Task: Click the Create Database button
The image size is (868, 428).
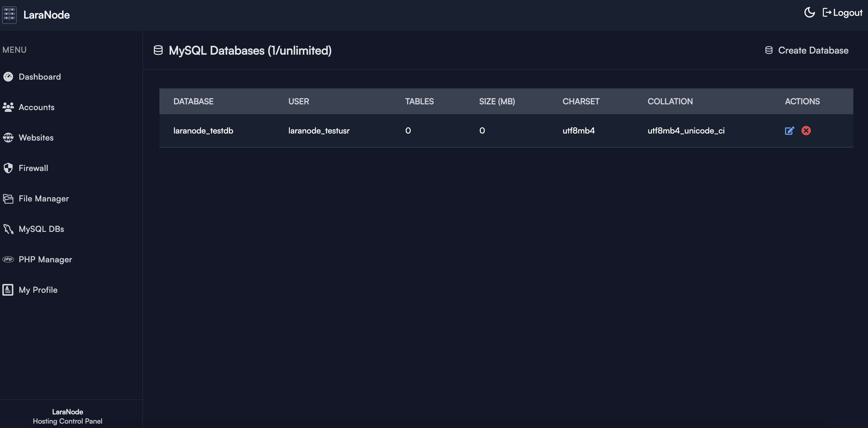Action: [807, 51]
